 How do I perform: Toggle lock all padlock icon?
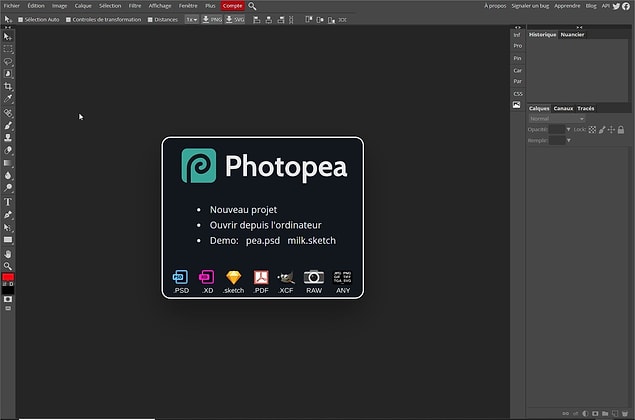point(621,130)
